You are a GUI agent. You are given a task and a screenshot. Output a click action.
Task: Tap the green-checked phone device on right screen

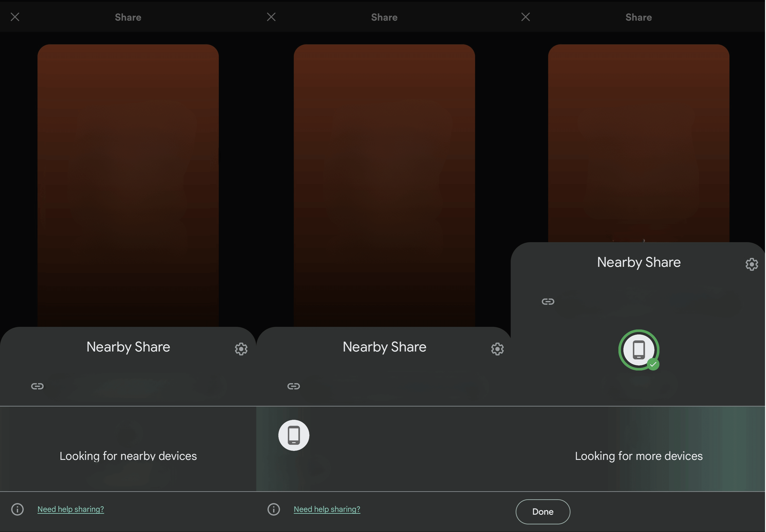639,350
